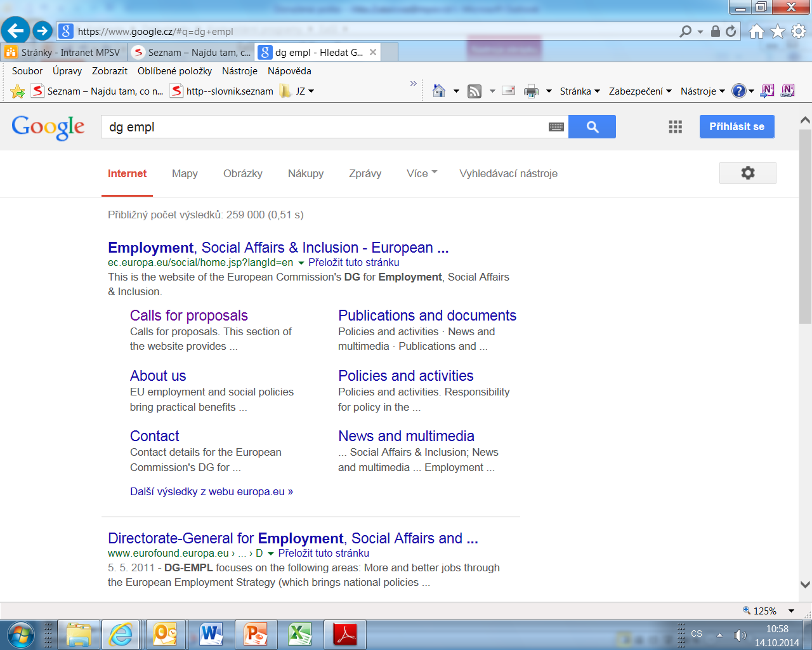Switch to the Mapy search tab
The image size is (812, 650).
[185, 173]
